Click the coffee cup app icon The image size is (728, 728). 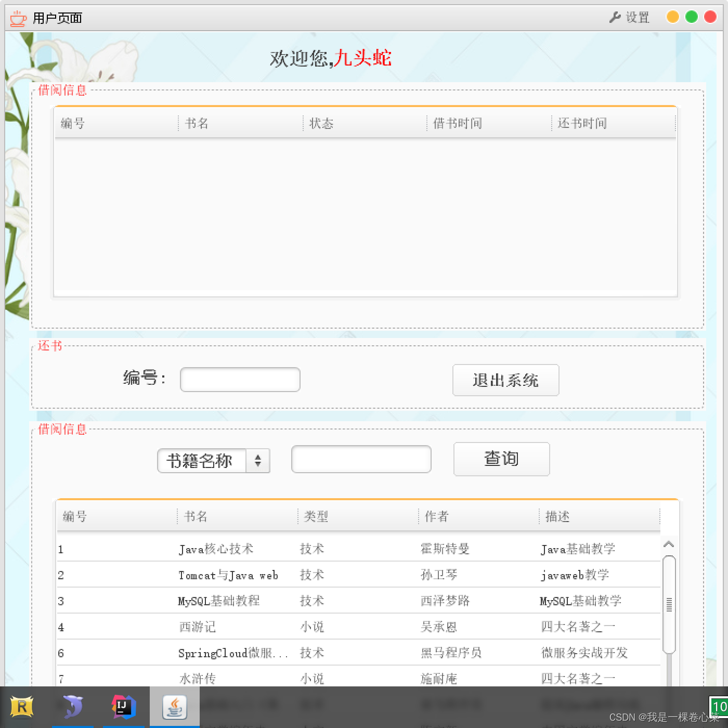18,18
